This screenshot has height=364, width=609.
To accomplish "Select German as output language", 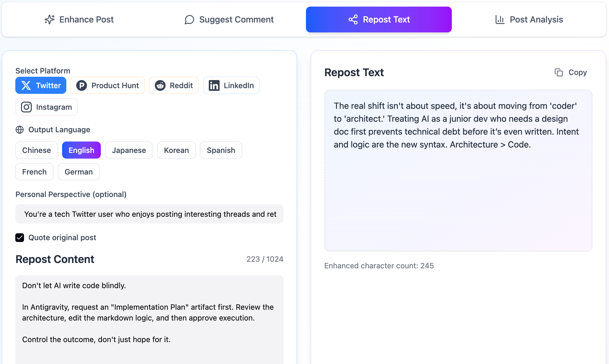I will pyautogui.click(x=78, y=172).
